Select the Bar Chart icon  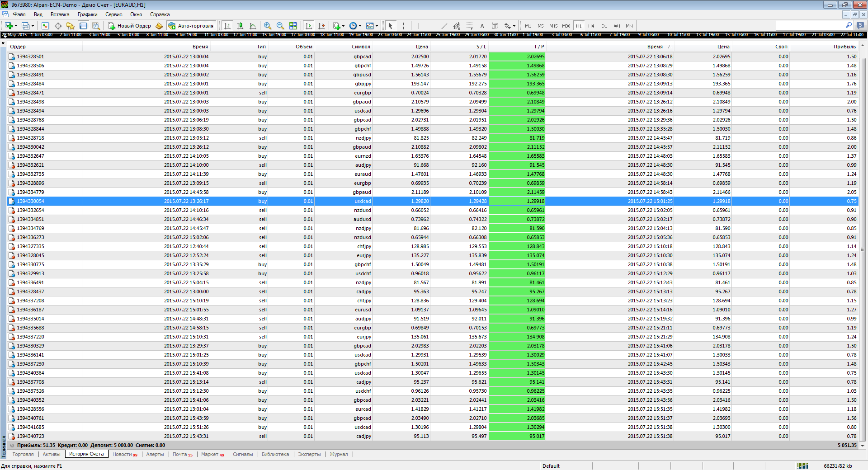[x=227, y=26]
